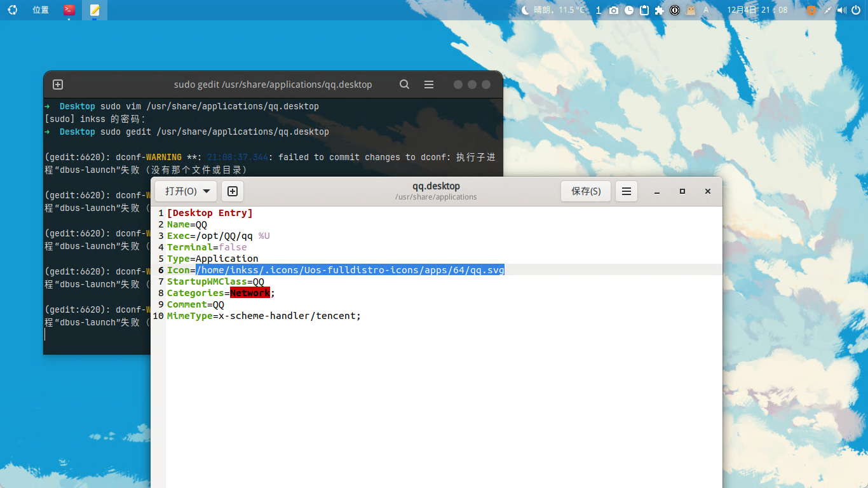The width and height of the screenshot is (868, 488).
Task: Click the orange screen-share tray icon
Action: point(811,10)
